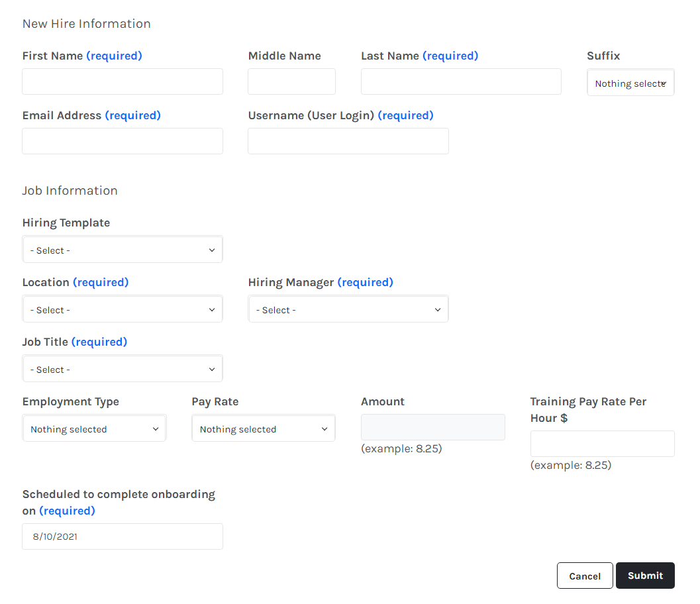Click the First Name input field

click(x=123, y=81)
